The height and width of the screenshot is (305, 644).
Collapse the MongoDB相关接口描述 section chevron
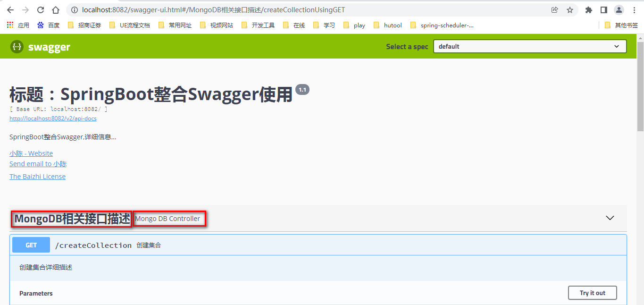[x=610, y=218]
